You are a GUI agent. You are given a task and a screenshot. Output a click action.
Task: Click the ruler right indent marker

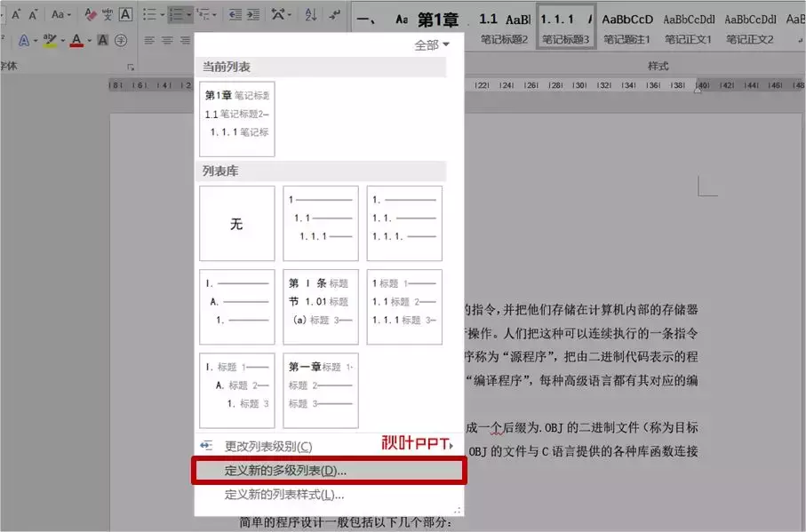point(698,90)
